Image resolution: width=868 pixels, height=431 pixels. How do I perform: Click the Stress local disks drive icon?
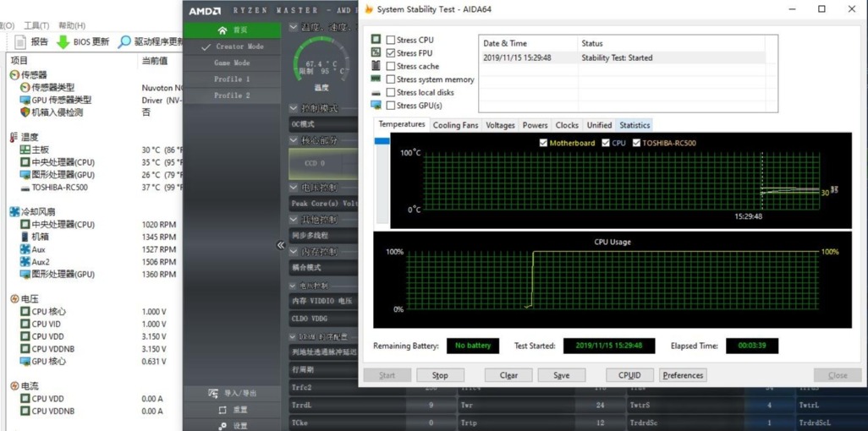pos(376,92)
